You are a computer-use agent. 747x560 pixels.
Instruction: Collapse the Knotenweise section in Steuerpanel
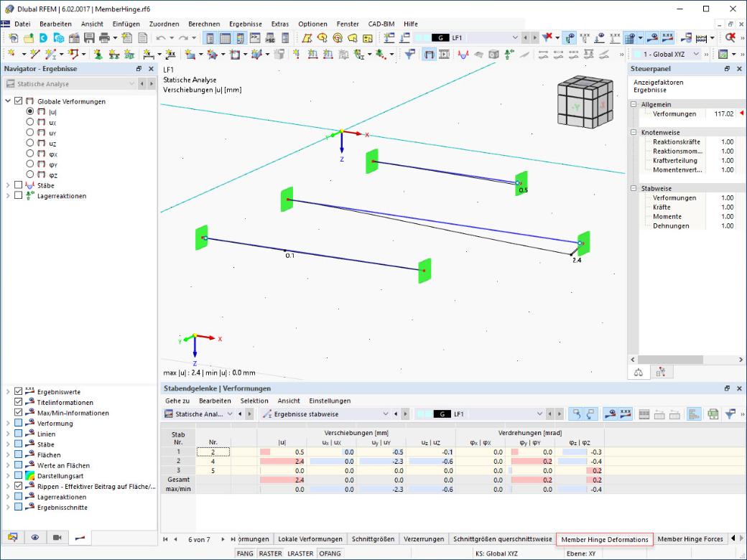point(634,132)
